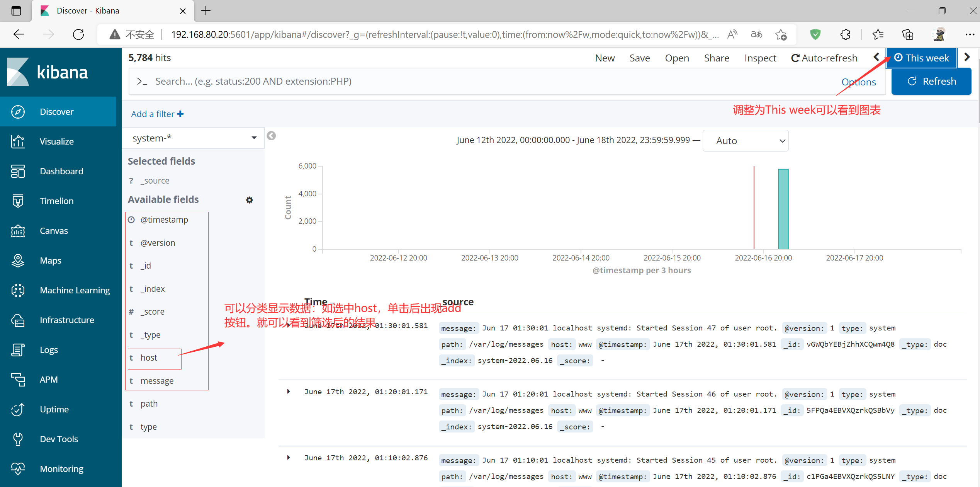Add page to favorites star
This screenshot has width=980, height=487.
(781, 34)
